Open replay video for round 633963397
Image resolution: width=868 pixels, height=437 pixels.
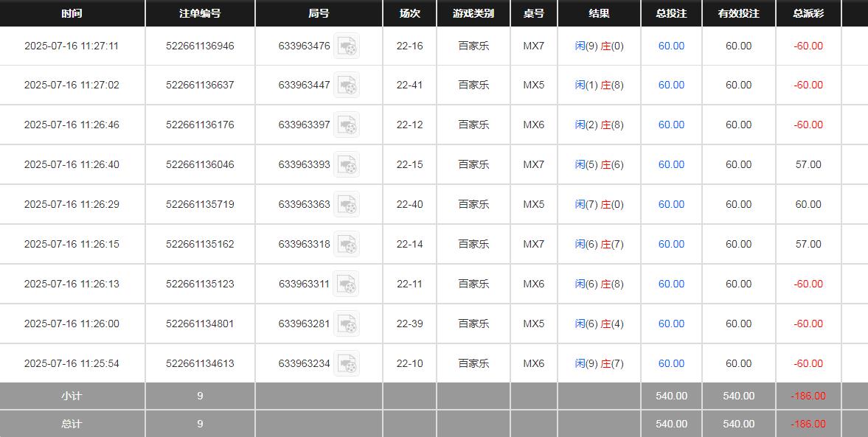point(347,125)
